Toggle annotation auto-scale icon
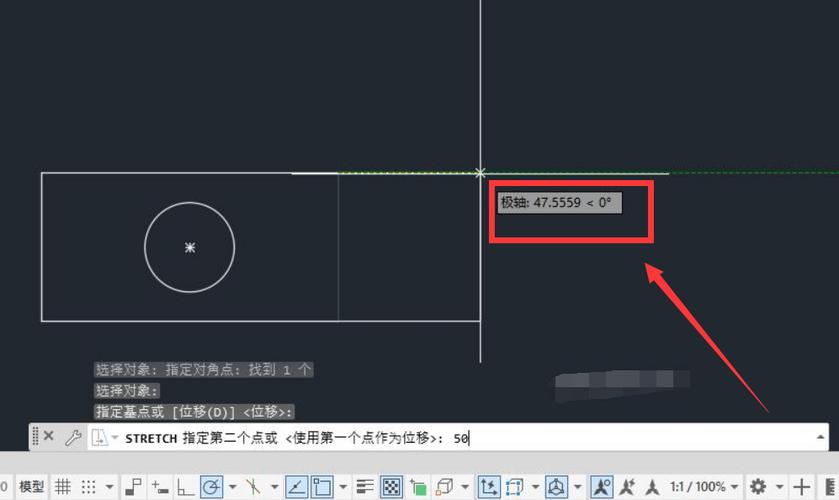The height and width of the screenshot is (500, 839). tap(627, 487)
